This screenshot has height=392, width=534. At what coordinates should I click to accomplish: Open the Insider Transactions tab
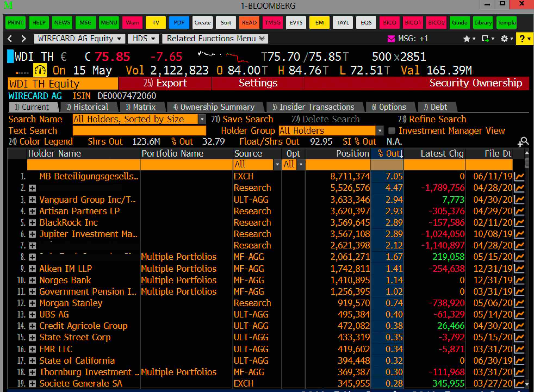314,107
